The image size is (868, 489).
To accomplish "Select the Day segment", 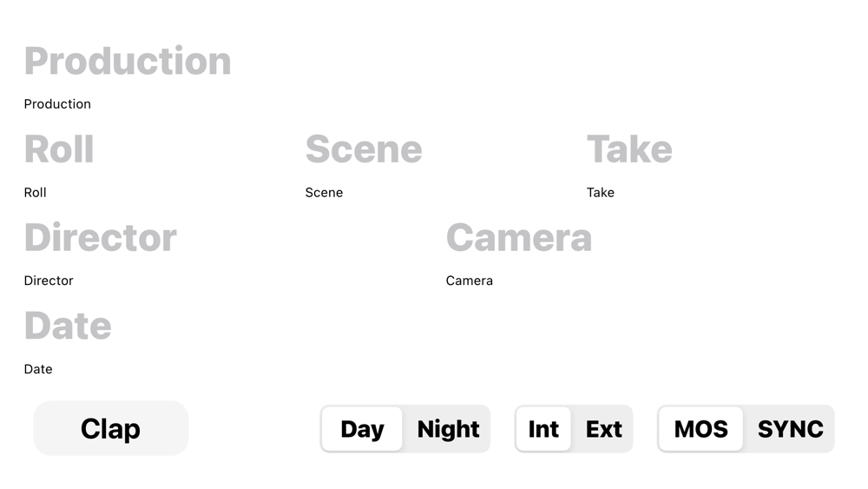I will [x=362, y=429].
